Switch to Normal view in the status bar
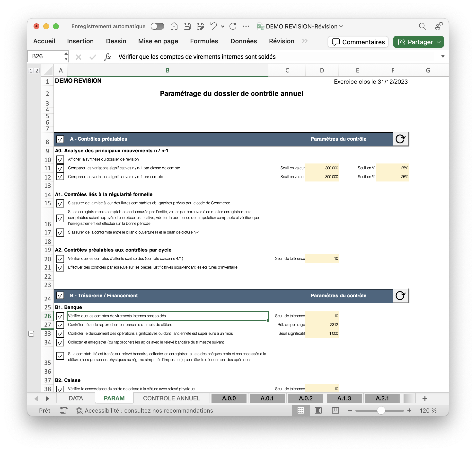The width and height of the screenshot is (476, 452). click(x=301, y=411)
